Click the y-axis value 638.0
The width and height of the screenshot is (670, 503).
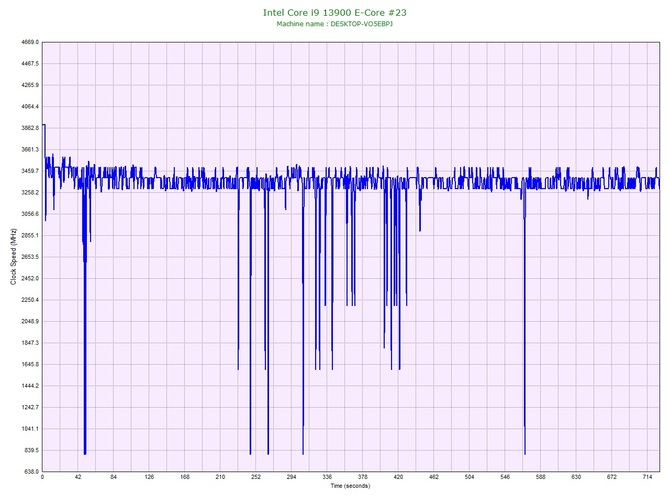coord(31,472)
